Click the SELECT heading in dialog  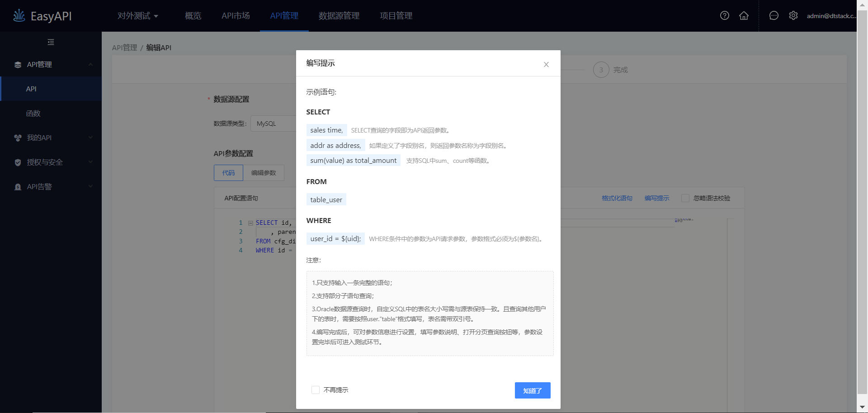point(318,112)
